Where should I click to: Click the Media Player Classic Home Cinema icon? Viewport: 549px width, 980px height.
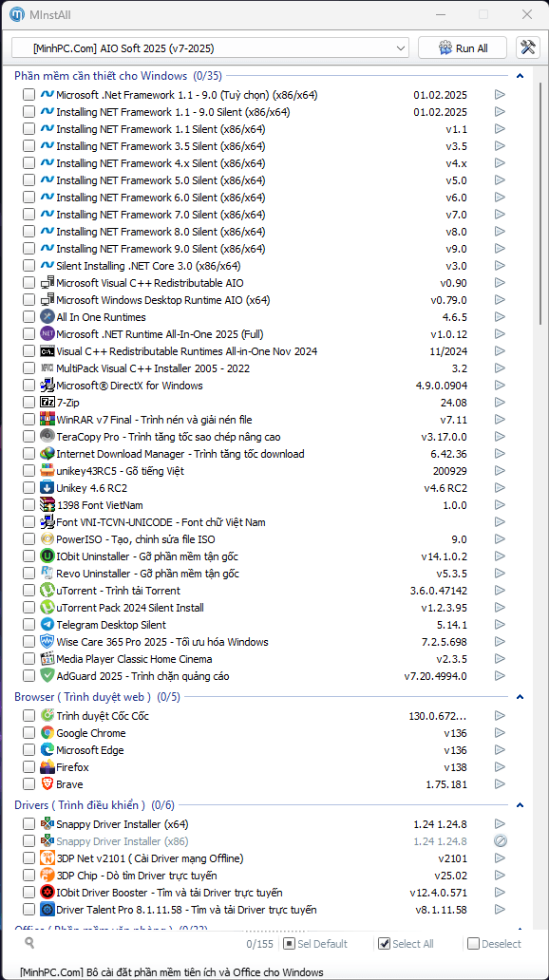click(x=47, y=659)
